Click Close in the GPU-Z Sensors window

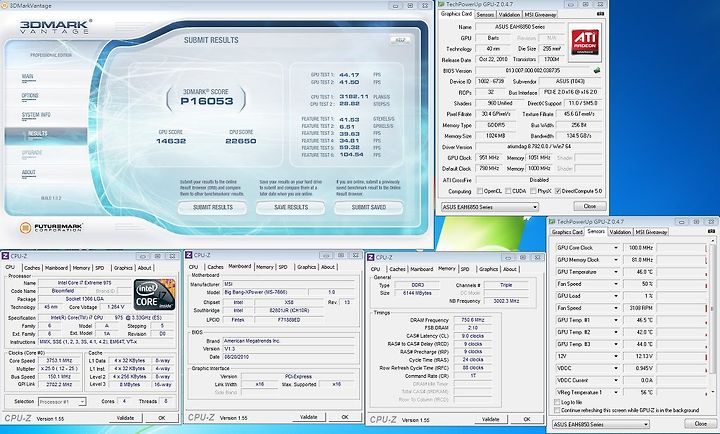[x=700, y=423]
